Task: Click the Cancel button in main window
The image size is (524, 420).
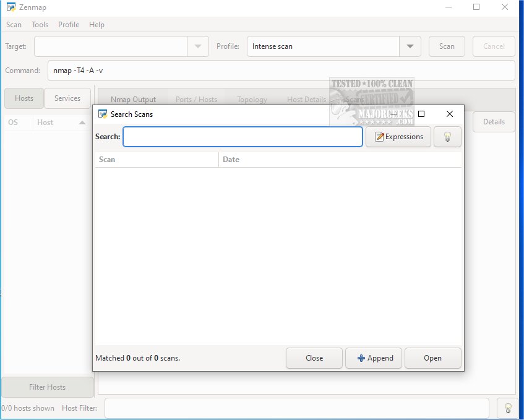Action: (494, 46)
